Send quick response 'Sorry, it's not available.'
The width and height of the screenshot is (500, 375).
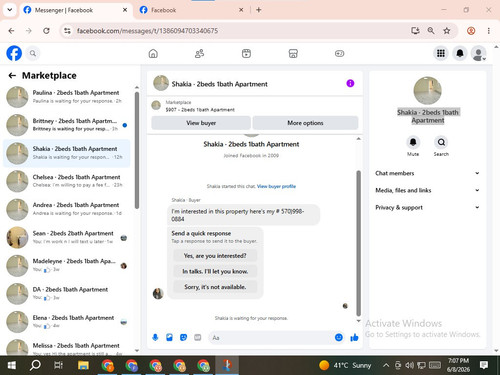(215, 287)
